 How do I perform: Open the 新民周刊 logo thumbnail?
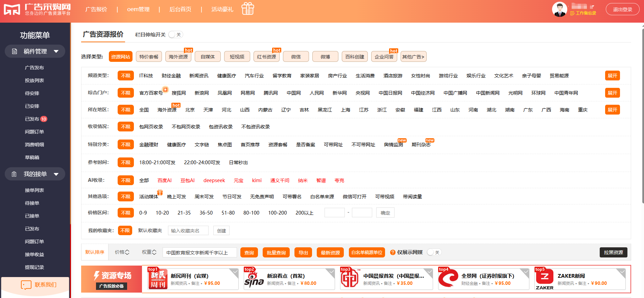click(158, 279)
